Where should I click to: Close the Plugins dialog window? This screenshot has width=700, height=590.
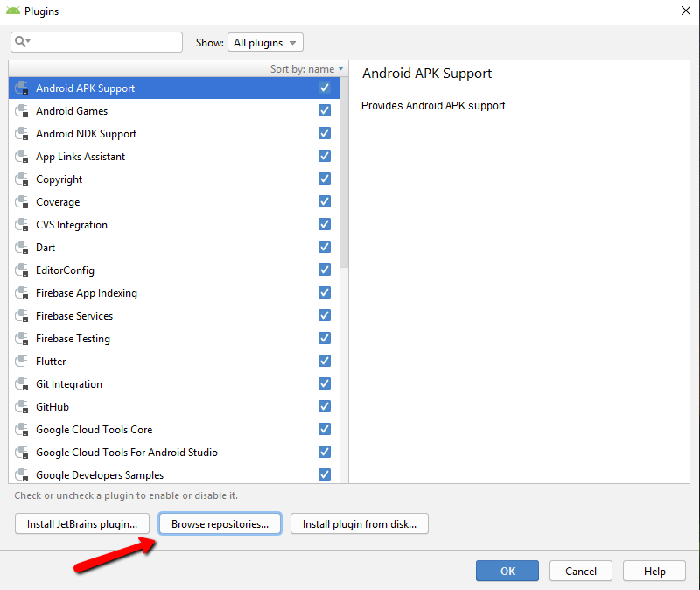[686, 11]
